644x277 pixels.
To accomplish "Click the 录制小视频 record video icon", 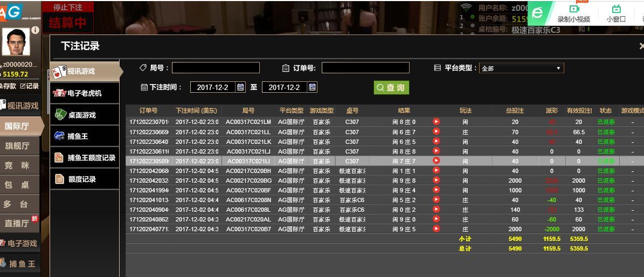I will click(573, 9).
